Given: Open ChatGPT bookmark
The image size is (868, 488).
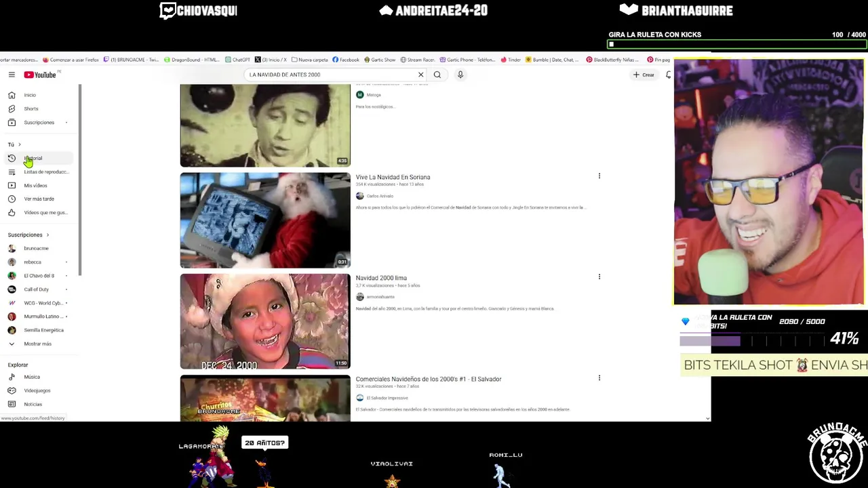Looking at the screenshot, I should click(237, 60).
